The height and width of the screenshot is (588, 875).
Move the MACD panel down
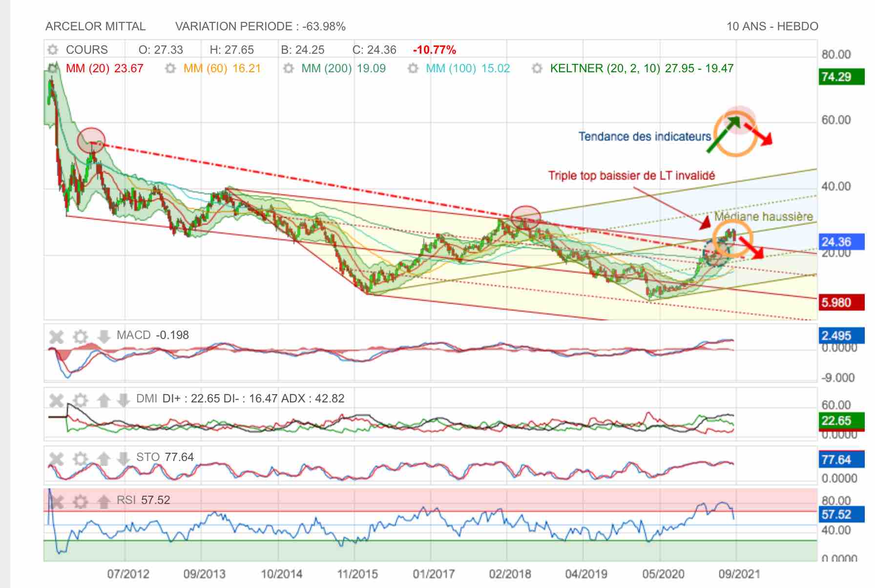[x=104, y=336]
